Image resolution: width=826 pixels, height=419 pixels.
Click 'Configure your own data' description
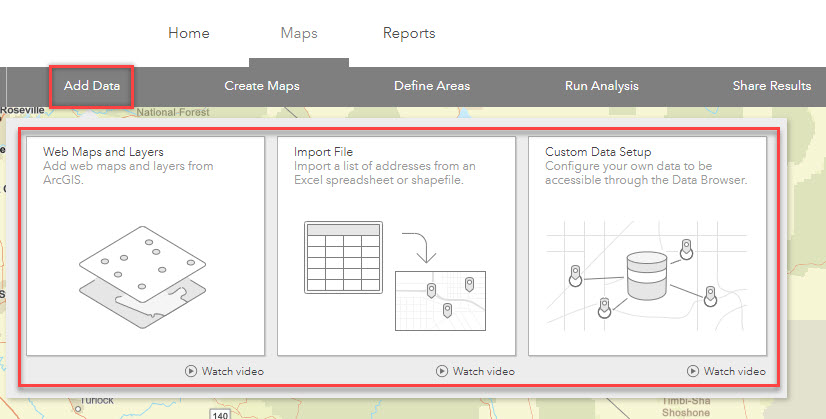646,173
